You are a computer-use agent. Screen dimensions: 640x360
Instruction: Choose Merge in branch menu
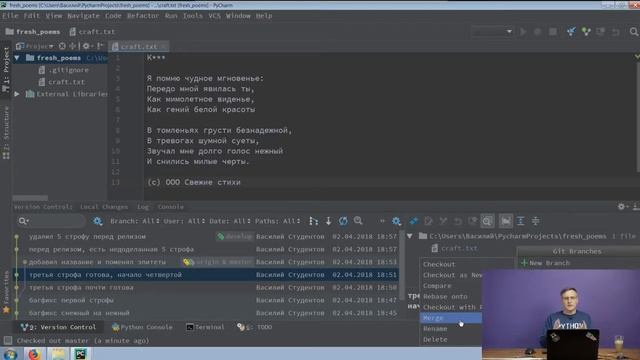(451, 318)
